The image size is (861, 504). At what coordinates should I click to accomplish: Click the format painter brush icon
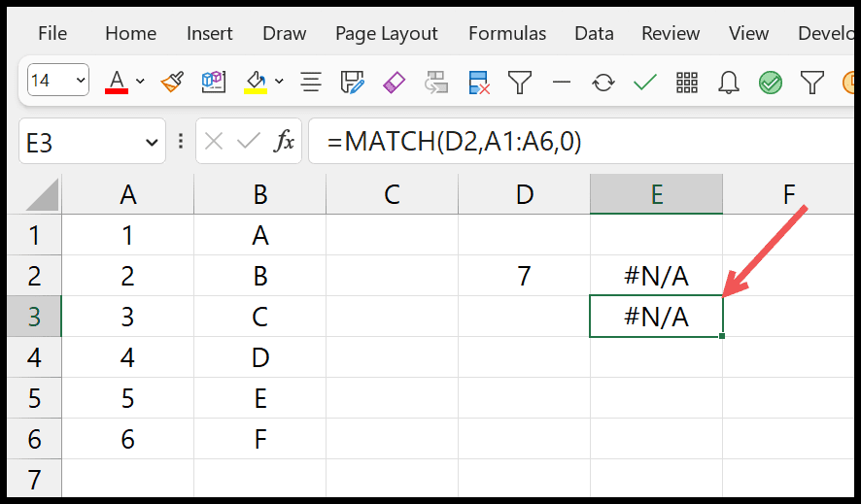click(x=172, y=82)
